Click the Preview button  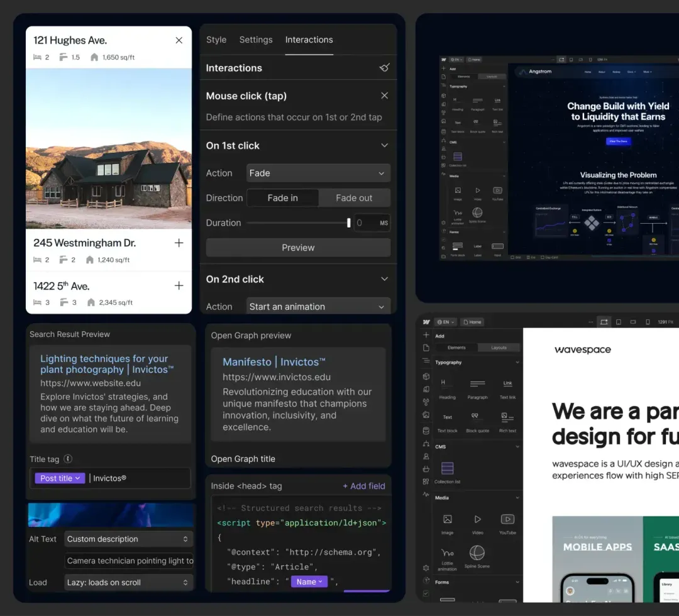[x=297, y=247]
